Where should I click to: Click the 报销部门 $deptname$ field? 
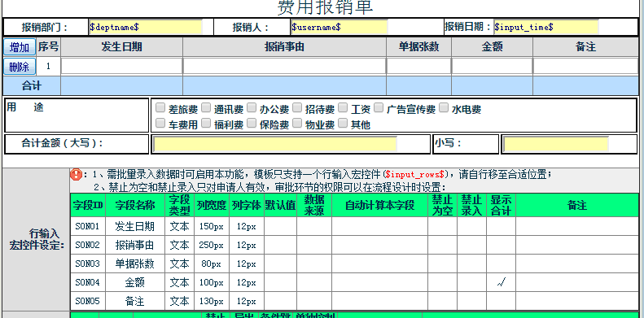pos(146,27)
